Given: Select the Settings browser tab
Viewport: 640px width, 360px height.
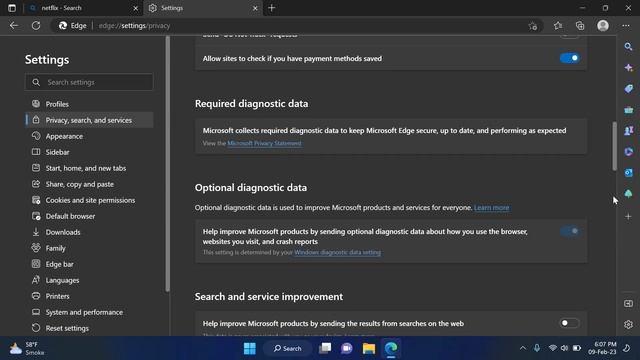Looking at the screenshot, I should point(203,8).
